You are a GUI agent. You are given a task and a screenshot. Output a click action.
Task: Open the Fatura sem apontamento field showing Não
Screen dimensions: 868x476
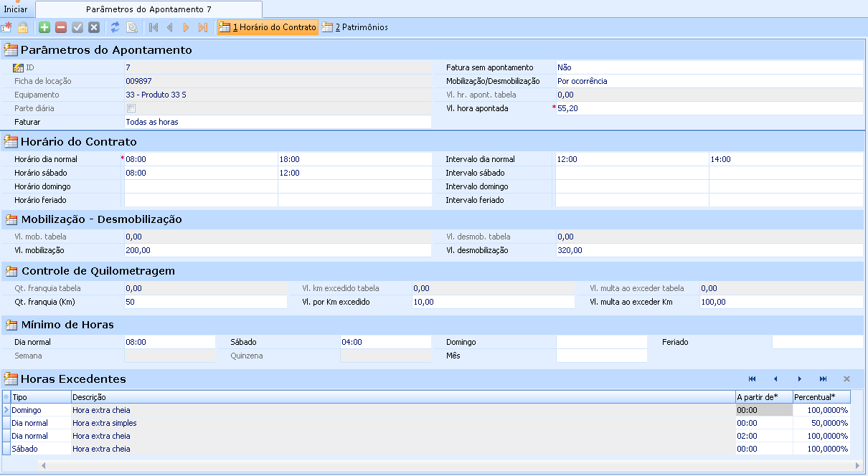coord(709,67)
